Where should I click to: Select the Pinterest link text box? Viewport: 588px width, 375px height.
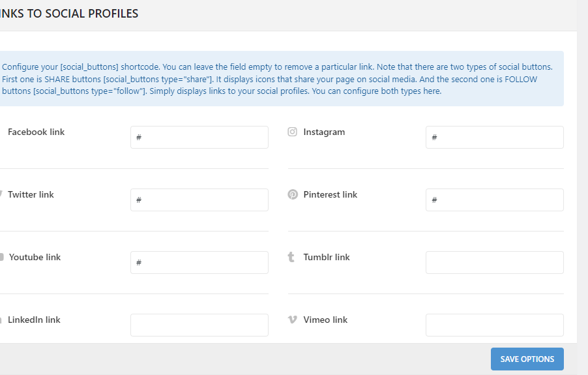pos(494,200)
